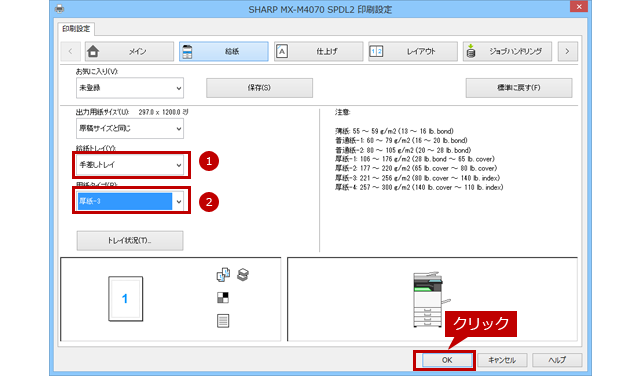Click the 保存(S) button
The image size is (640, 376).
(x=259, y=88)
